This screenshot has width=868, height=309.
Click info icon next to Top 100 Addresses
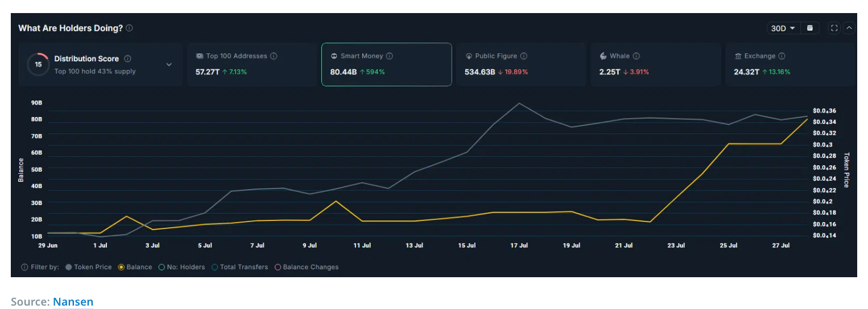pos(274,56)
